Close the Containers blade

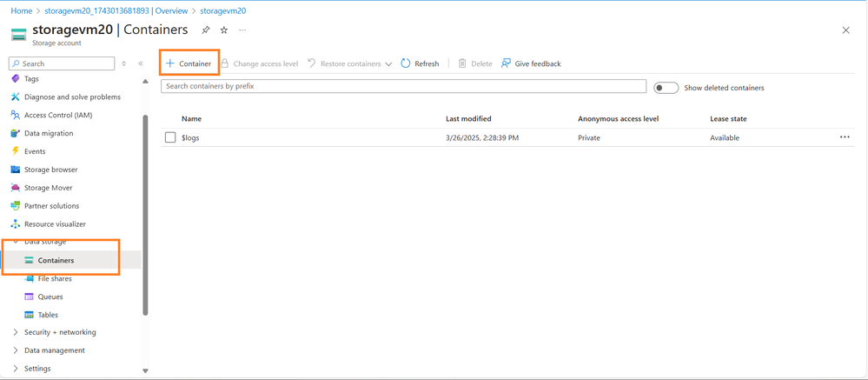[x=845, y=30]
